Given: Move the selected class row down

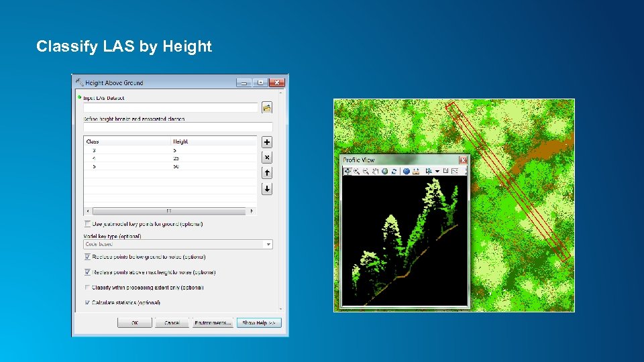Looking at the screenshot, I should [x=267, y=189].
